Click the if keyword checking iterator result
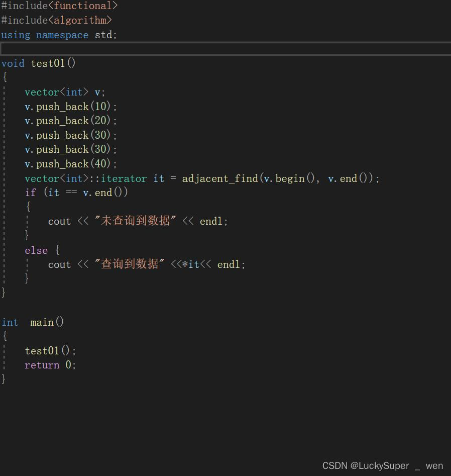Image resolution: width=451 pixels, height=476 pixels. 31,192
